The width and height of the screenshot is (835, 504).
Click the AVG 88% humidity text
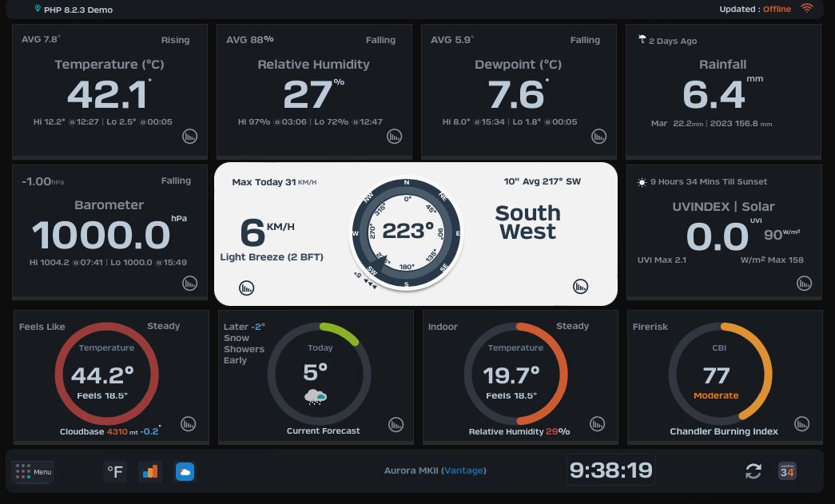pyautogui.click(x=250, y=39)
